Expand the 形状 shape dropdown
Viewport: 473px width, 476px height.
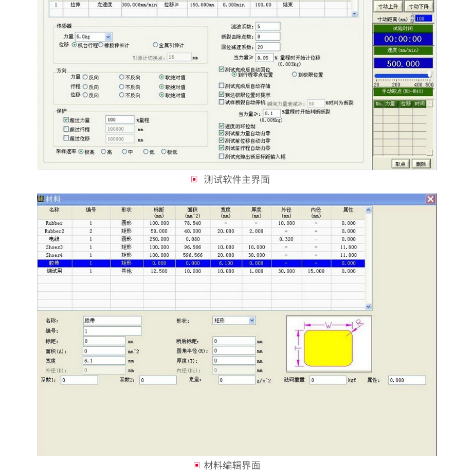252,321
